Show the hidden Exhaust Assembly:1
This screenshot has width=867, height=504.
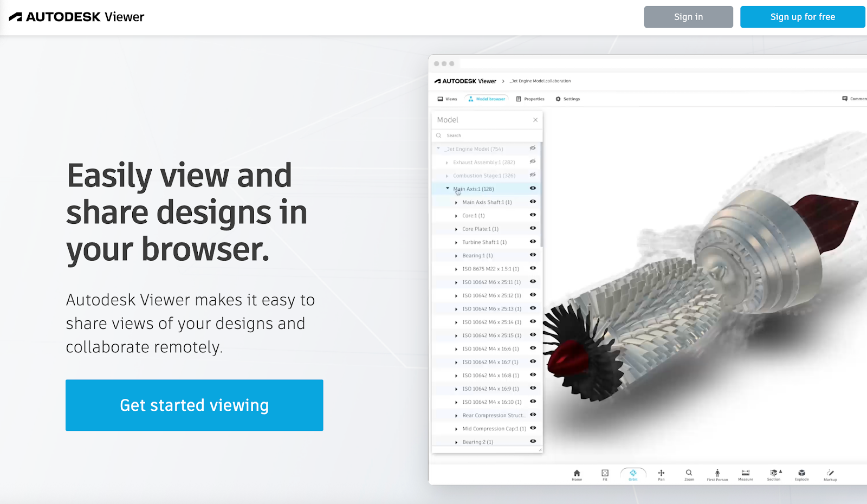pos(533,161)
